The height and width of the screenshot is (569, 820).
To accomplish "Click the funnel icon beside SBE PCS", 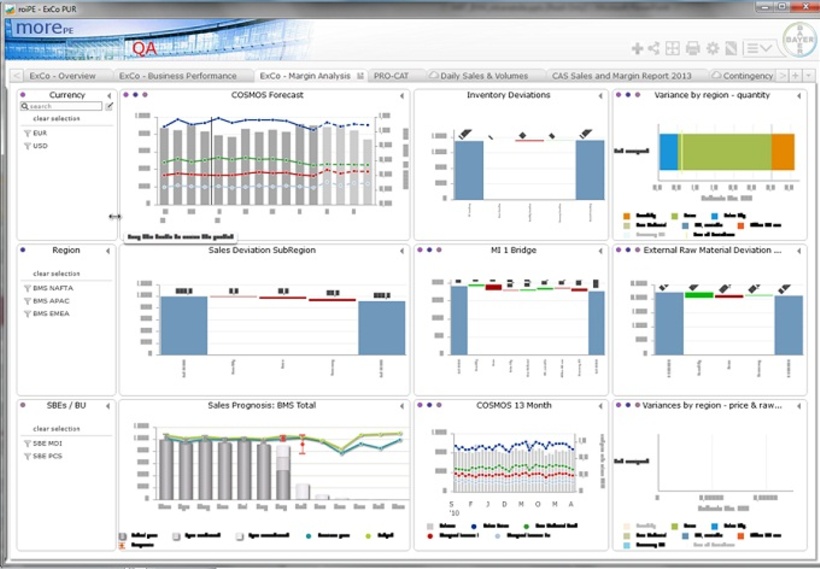I will [x=27, y=456].
